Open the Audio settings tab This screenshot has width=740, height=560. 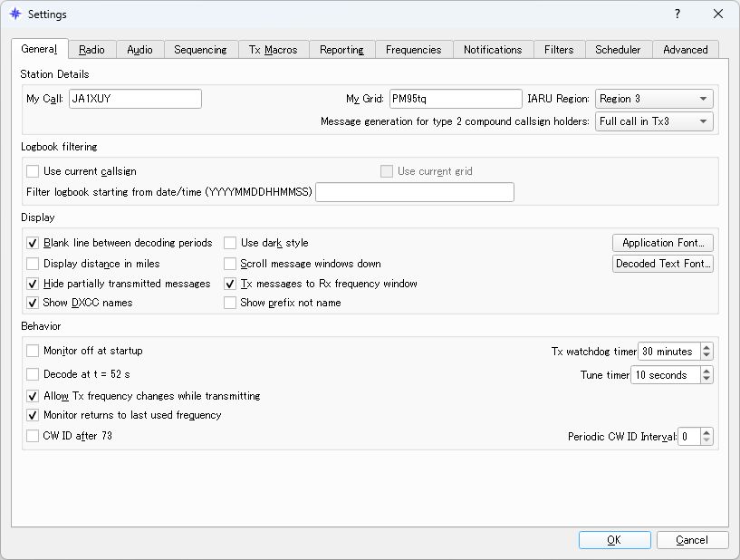140,50
